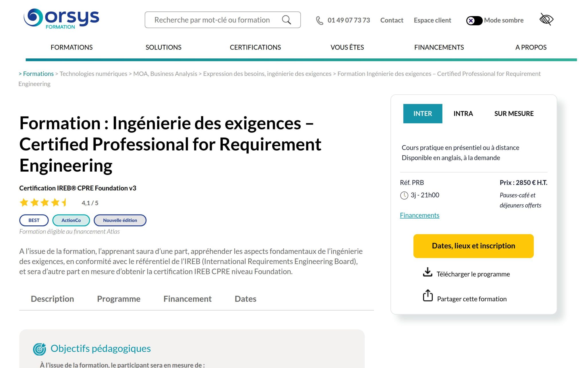The width and height of the screenshot is (588, 368).
Task: Click the phone handset icon
Action: tap(320, 20)
